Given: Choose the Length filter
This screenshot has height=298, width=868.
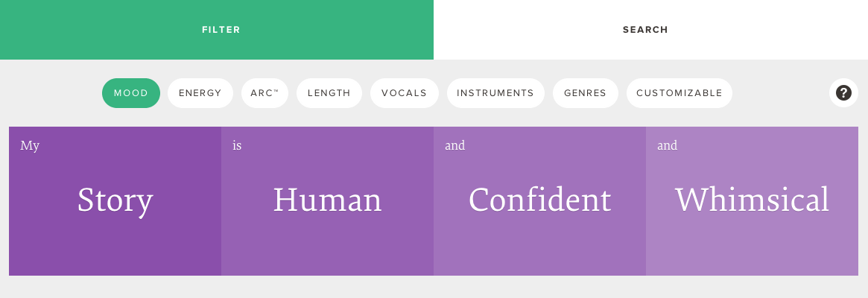Looking at the screenshot, I should 329,93.
